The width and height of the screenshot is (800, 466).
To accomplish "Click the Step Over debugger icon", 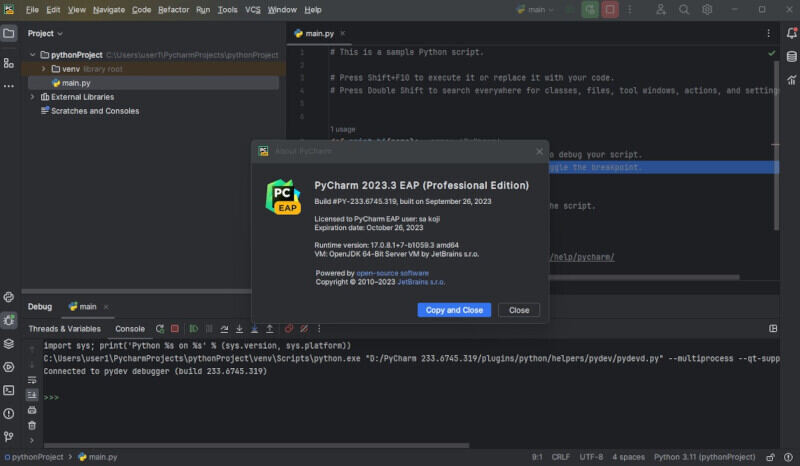I will coord(224,329).
